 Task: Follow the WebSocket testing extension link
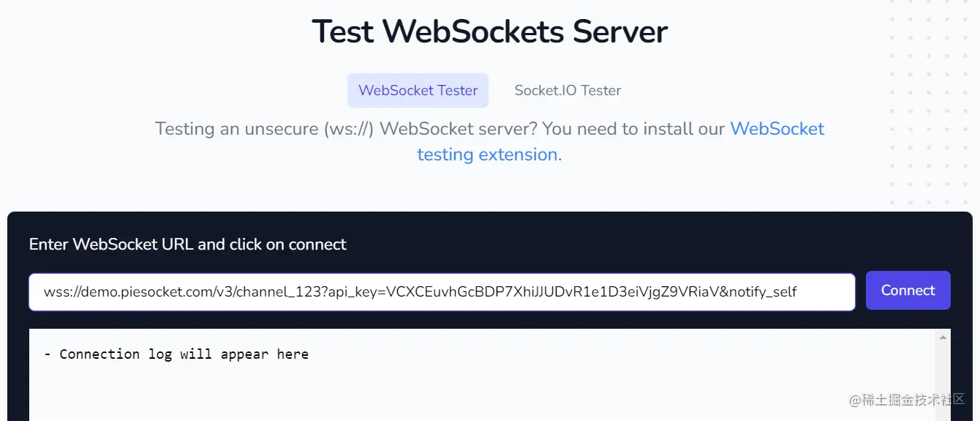click(x=487, y=154)
